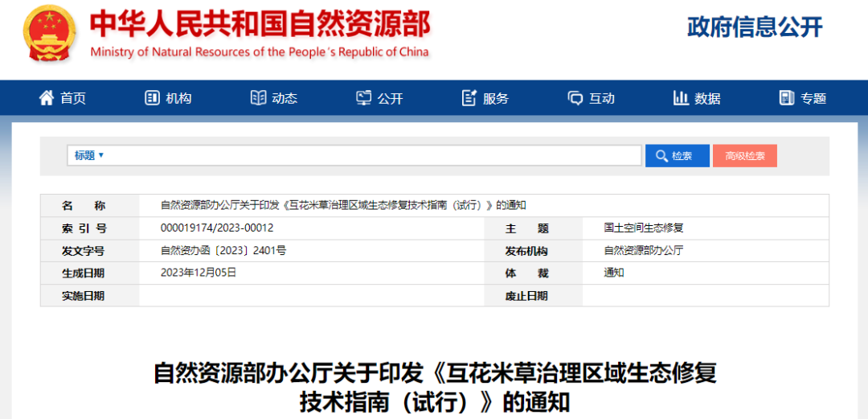Click the blue 检索 search button
868x419 pixels.
pos(677,156)
